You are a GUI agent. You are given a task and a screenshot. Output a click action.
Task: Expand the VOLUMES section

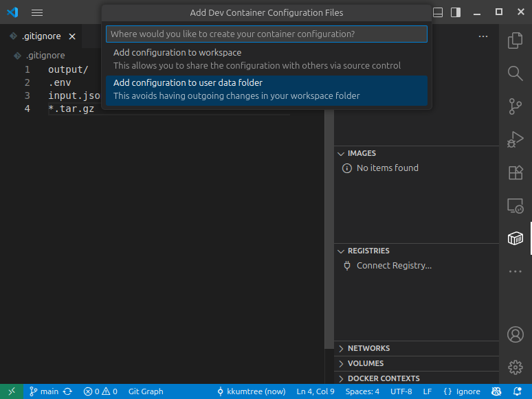coord(417,363)
